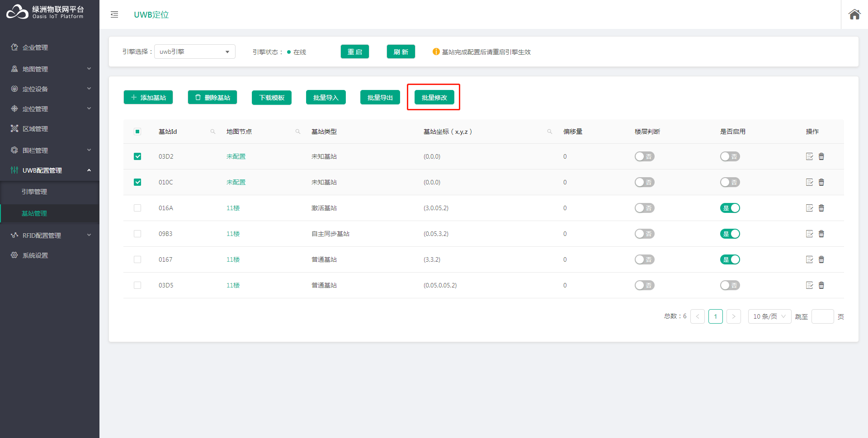Image resolution: width=868 pixels, height=438 pixels.
Task: Edit base station 016A
Action: coord(809,208)
